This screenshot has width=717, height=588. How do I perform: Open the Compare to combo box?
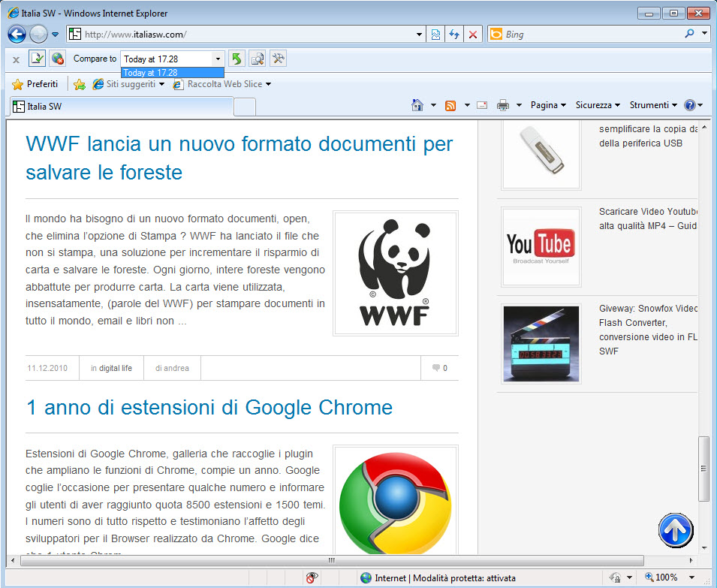pyautogui.click(x=173, y=59)
